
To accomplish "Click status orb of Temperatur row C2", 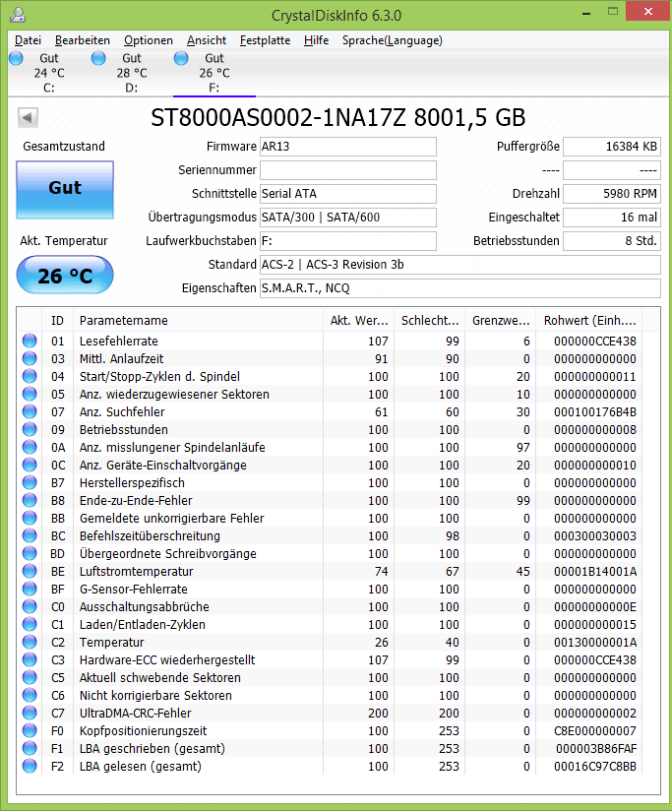I will pyautogui.click(x=30, y=642).
